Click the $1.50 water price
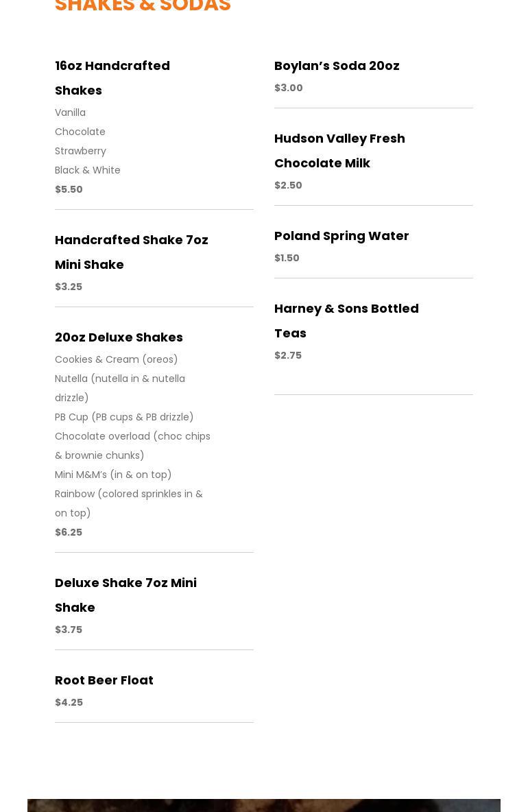Image resolution: width=528 pixels, height=812 pixels. 287,258
